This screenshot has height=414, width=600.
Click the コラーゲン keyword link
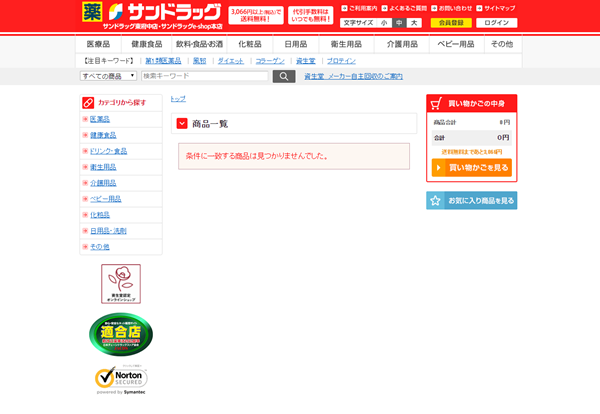click(270, 61)
